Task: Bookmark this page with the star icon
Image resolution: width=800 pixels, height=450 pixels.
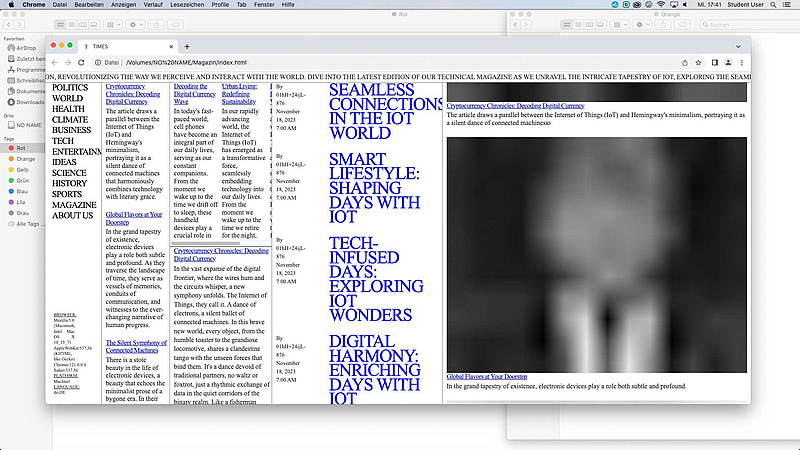Action: (698, 62)
